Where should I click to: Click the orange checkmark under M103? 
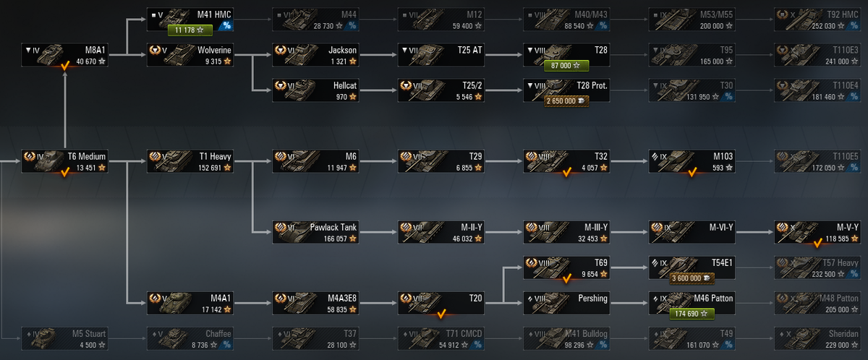tap(692, 172)
